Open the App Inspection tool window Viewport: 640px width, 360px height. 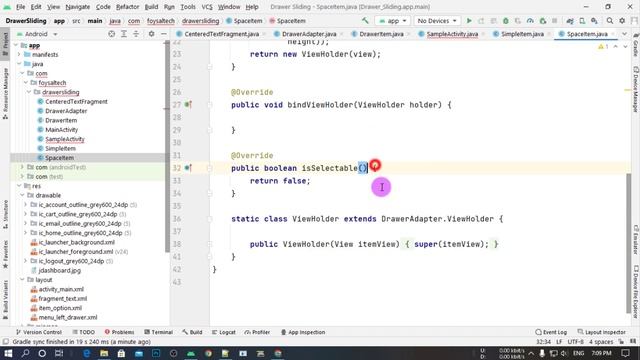pos(303,332)
